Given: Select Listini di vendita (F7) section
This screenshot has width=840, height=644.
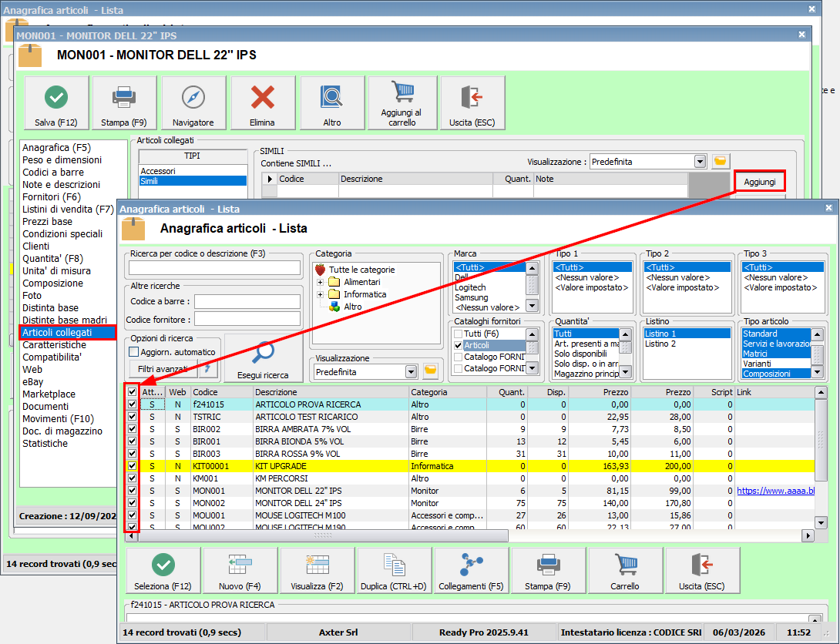Looking at the screenshot, I should tap(68, 209).
